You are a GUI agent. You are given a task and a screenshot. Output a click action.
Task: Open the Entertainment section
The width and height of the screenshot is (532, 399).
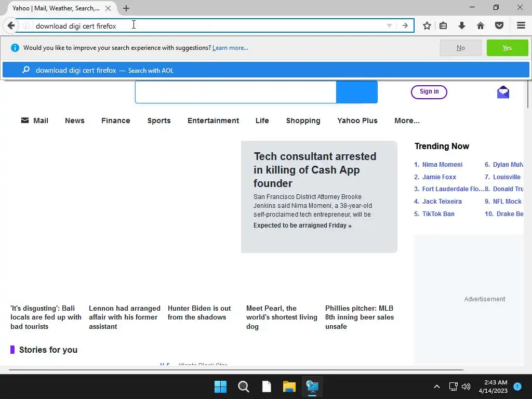point(213,121)
